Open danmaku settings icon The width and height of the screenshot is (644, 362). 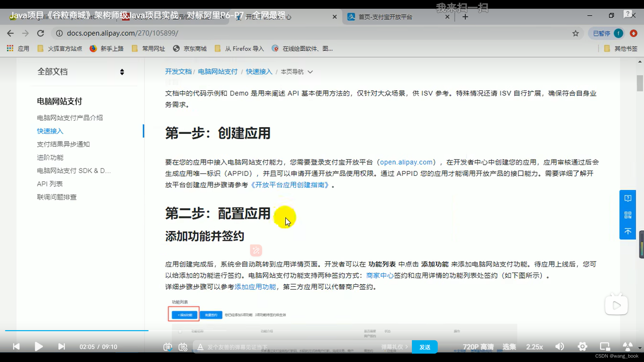click(183, 347)
